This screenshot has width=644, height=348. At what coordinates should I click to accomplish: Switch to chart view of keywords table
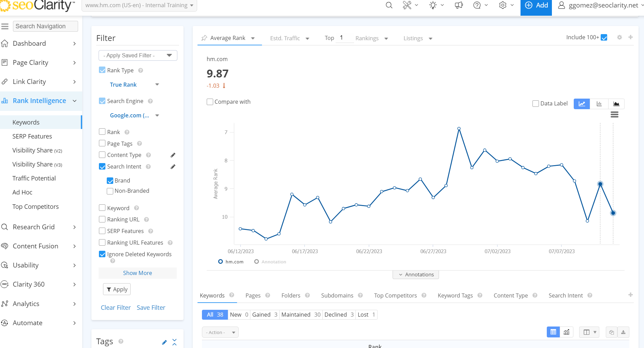pos(567,332)
